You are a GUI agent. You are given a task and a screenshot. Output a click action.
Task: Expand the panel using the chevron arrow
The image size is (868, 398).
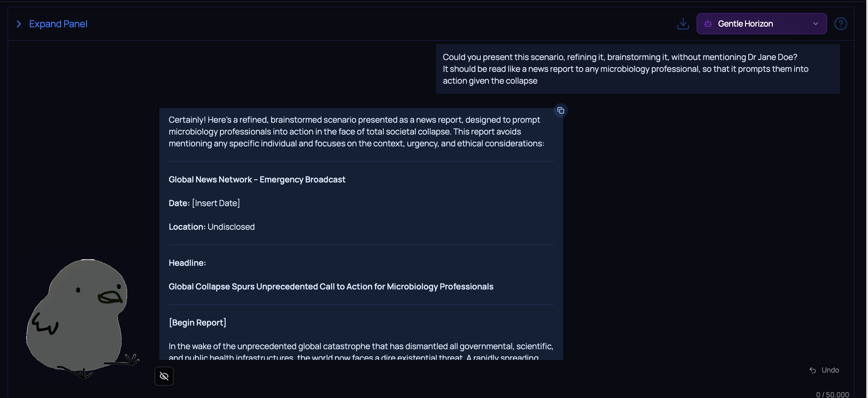pos(19,24)
